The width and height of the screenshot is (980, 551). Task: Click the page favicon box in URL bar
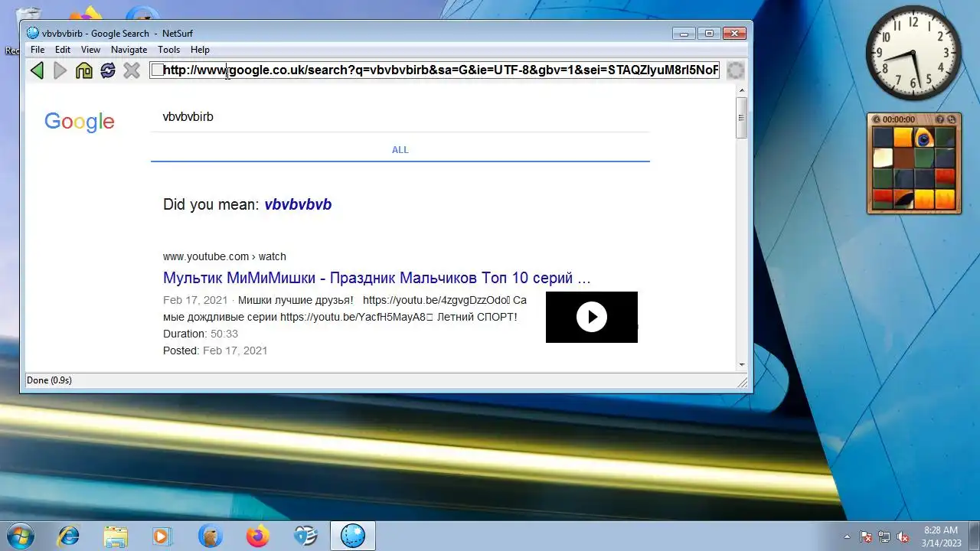coord(156,70)
